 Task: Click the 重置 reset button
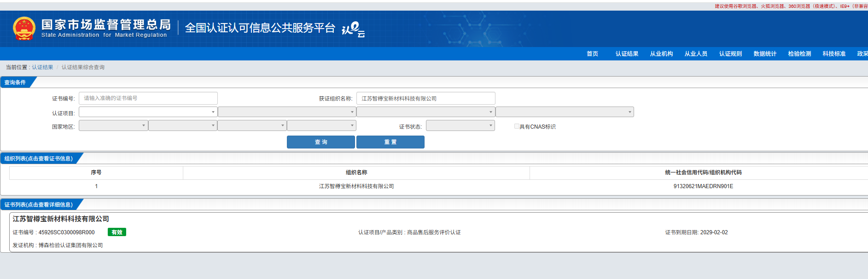tap(390, 142)
